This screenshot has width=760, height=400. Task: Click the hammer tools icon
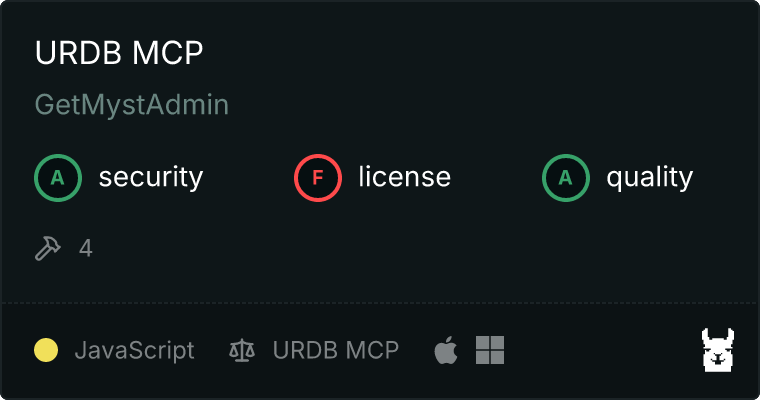[x=48, y=248]
